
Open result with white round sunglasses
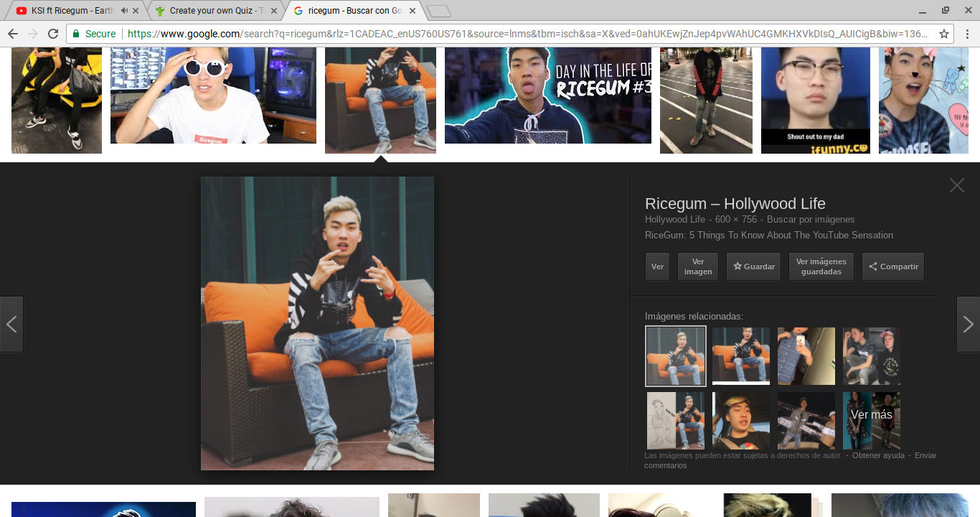tap(213, 96)
